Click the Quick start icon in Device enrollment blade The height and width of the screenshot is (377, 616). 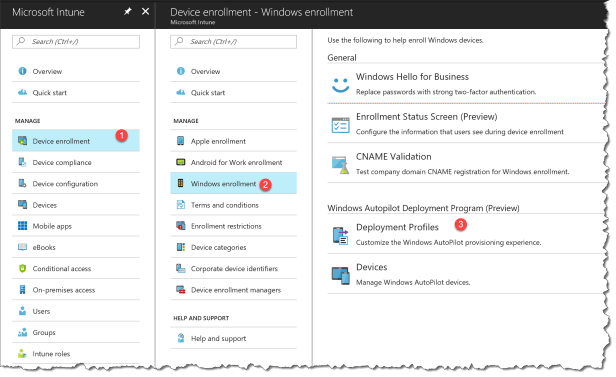181,92
